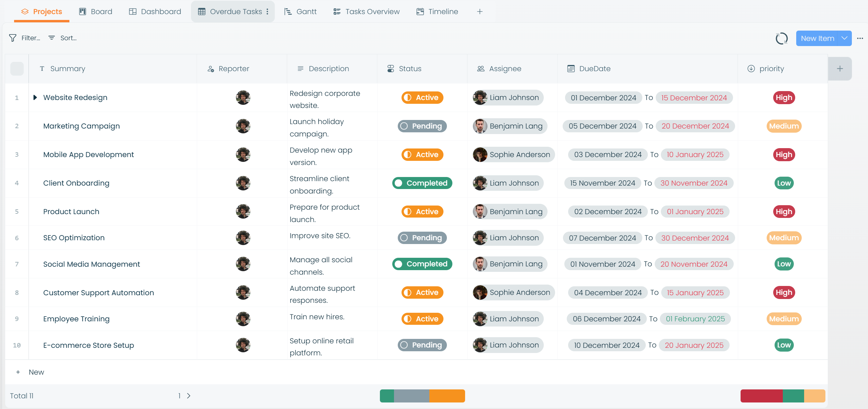Screen dimensions: 868x409
Task: Click the Sort lines icon
Action: pos(52,38)
